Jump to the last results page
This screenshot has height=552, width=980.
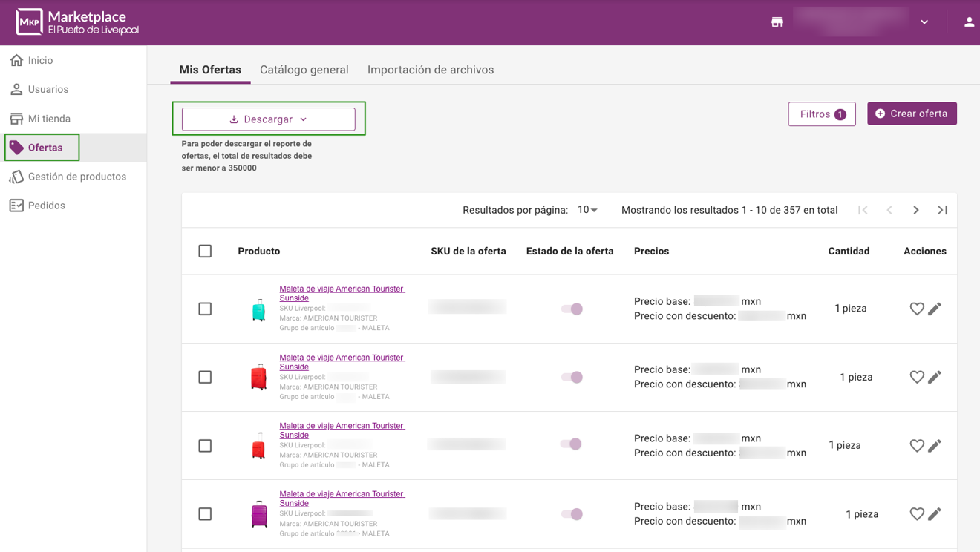coord(943,210)
